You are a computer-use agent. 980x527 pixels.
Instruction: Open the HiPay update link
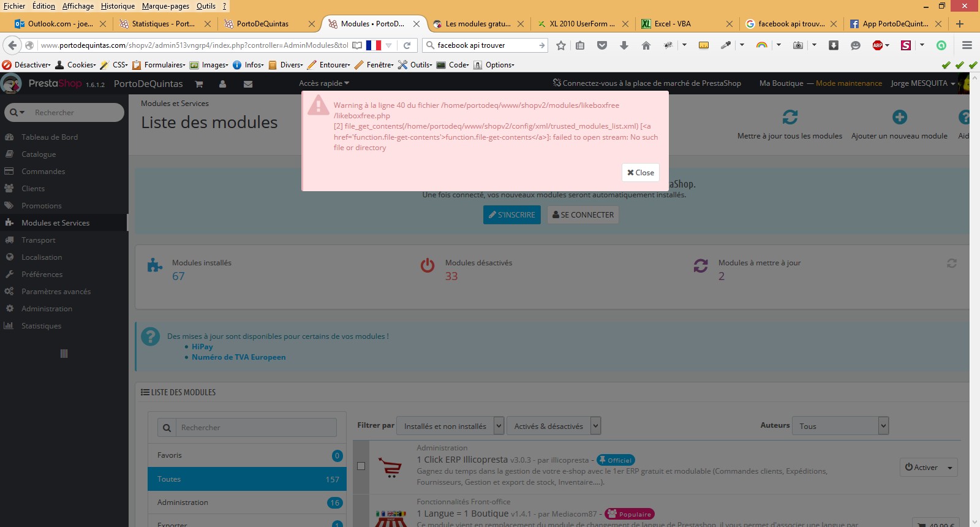coord(202,347)
